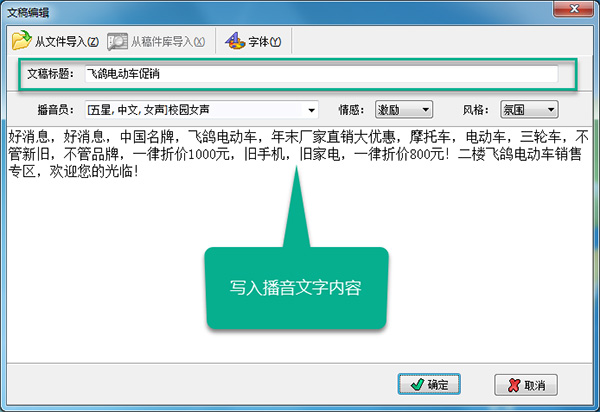Choose the 从稿件库导入(X) toolbar label
Image resolution: width=600 pixels, height=412 pixels.
tap(168, 41)
